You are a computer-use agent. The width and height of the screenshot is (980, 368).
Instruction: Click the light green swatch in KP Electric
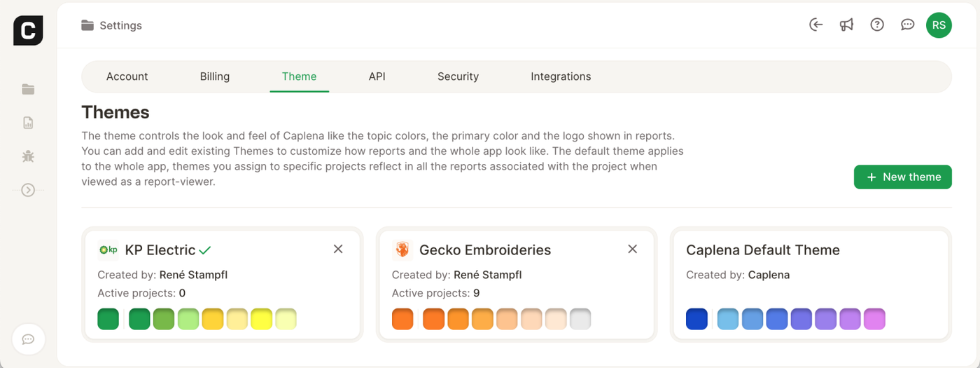pos(188,319)
